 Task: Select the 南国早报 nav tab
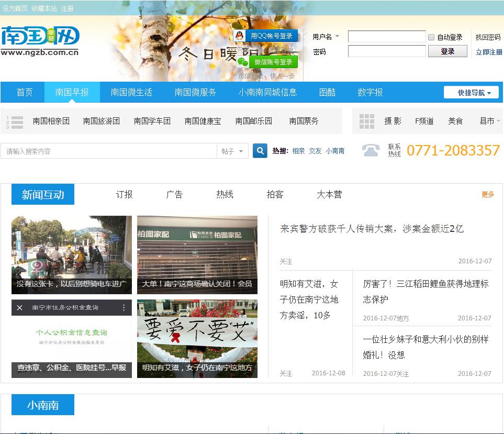(x=72, y=92)
